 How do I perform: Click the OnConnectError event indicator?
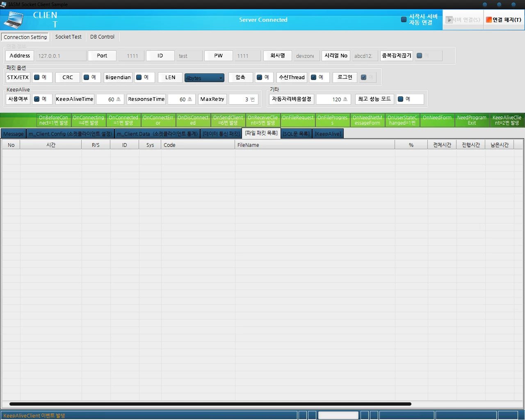click(x=158, y=120)
